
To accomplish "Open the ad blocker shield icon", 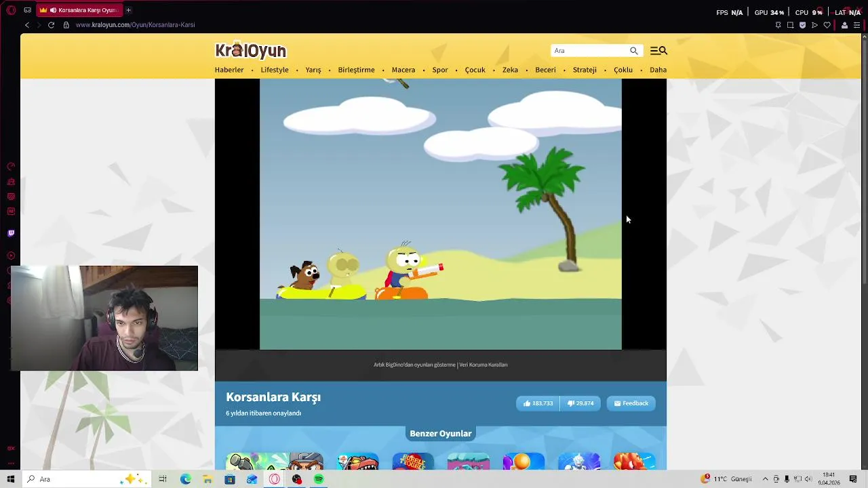I will [x=802, y=25].
